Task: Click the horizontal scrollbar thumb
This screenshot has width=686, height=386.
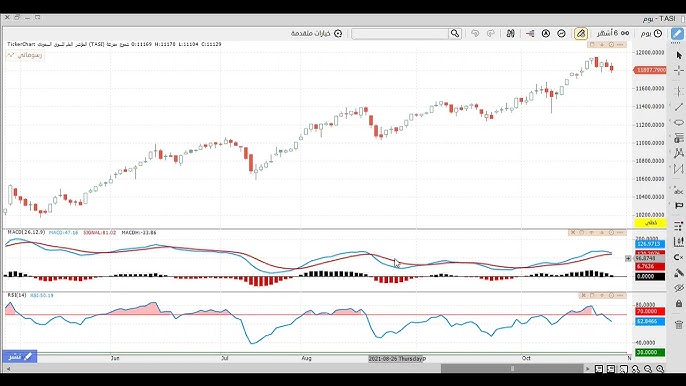Action: [512, 369]
